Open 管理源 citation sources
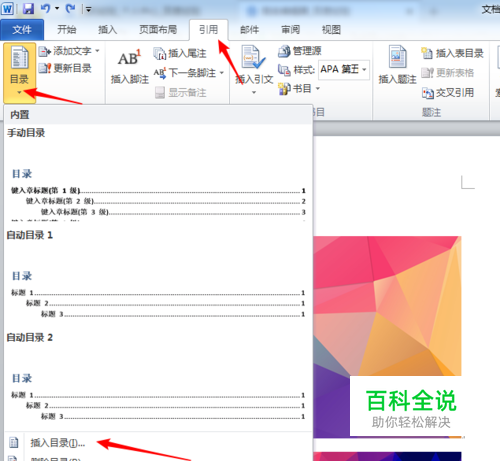The width and height of the screenshot is (500, 461). 300,51
